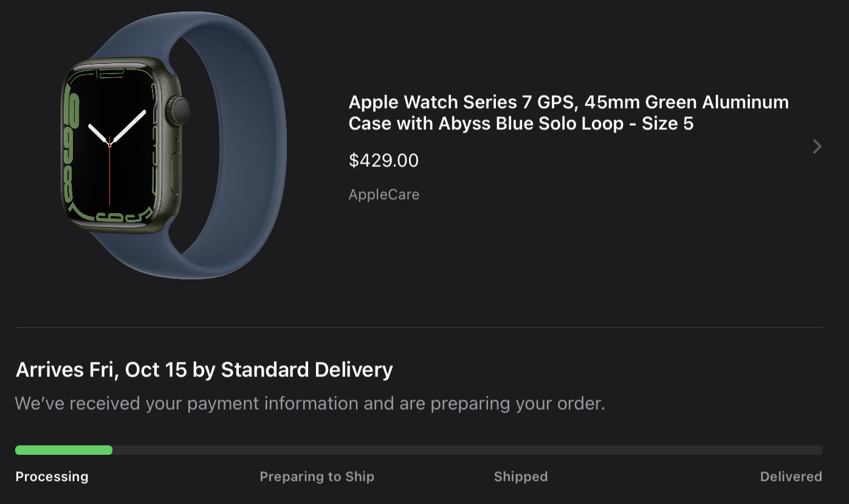
Task: Select the Processing stage label
Action: pos(52,477)
